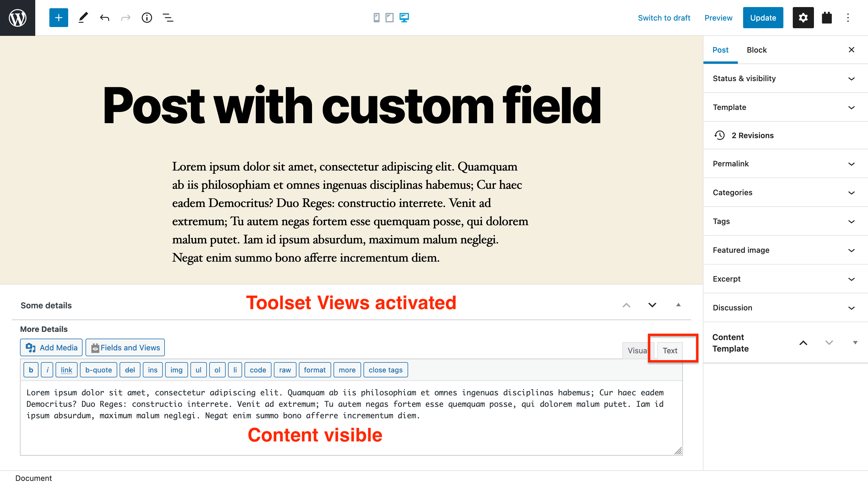The height and width of the screenshot is (485, 868).
Task: Select the pencil Tools icon
Action: point(83,18)
